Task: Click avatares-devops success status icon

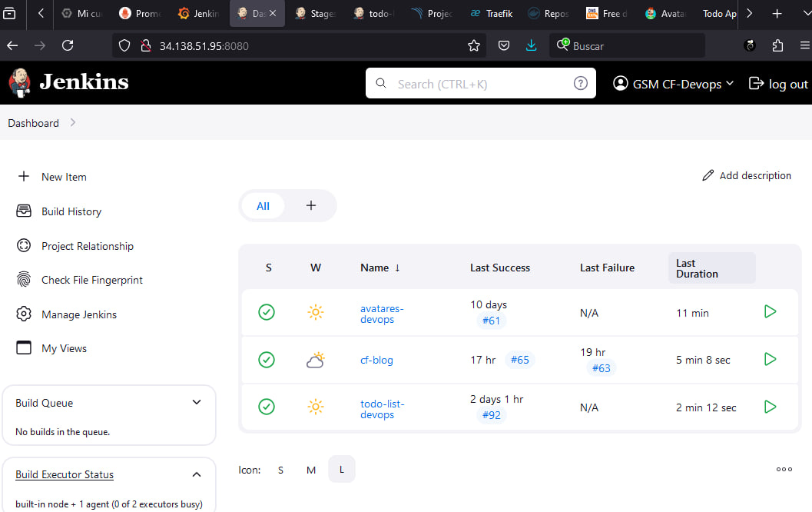Action: click(x=266, y=312)
